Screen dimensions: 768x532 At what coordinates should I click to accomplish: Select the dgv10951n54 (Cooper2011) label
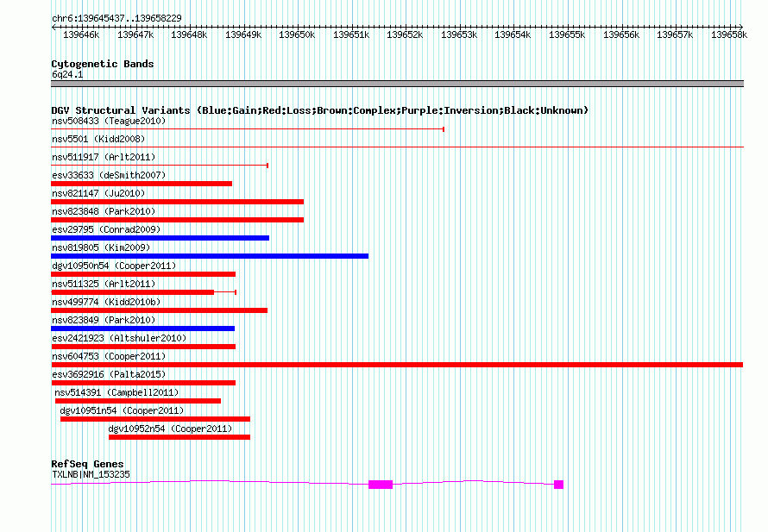click(x=122, y=410)
